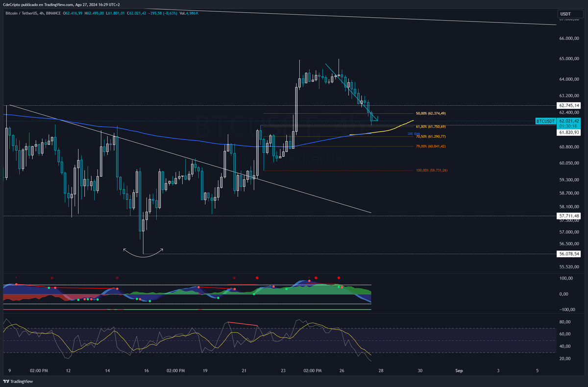The width and height of the screenshot is (588, 387).
Task: Click the date 21 on time axis
Action: [x=244, y=371]
